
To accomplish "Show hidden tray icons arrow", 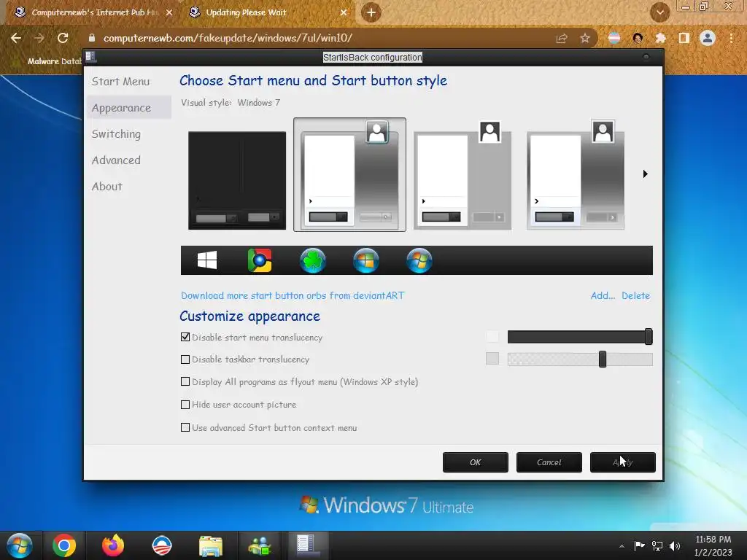I will (622, 546).
